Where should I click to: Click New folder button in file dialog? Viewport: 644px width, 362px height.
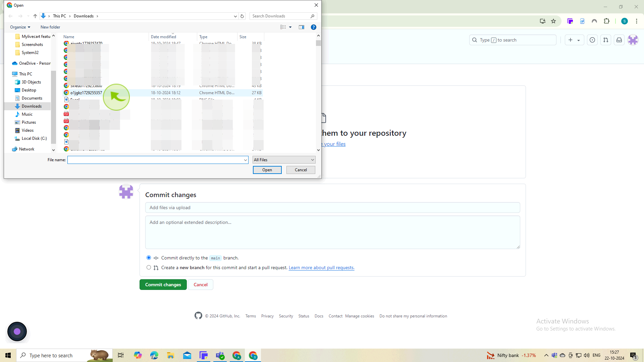pyautogui.click(x=50, y=27)
